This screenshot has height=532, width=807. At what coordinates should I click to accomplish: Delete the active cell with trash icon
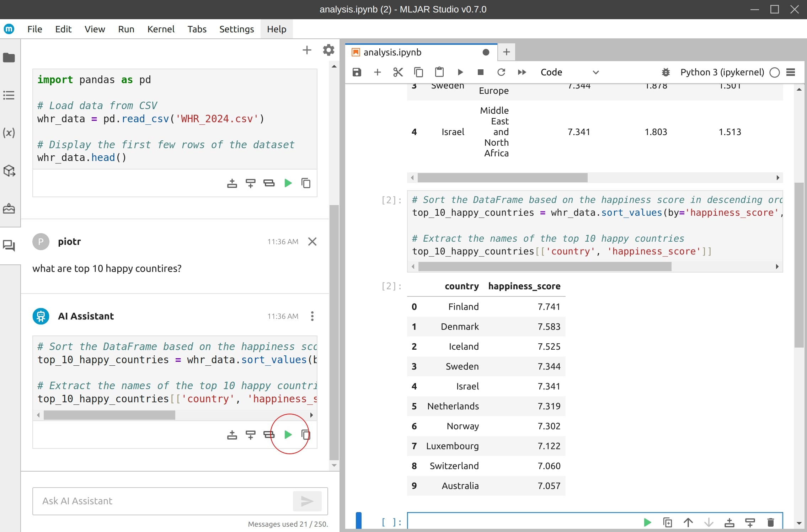coord(771,522)
